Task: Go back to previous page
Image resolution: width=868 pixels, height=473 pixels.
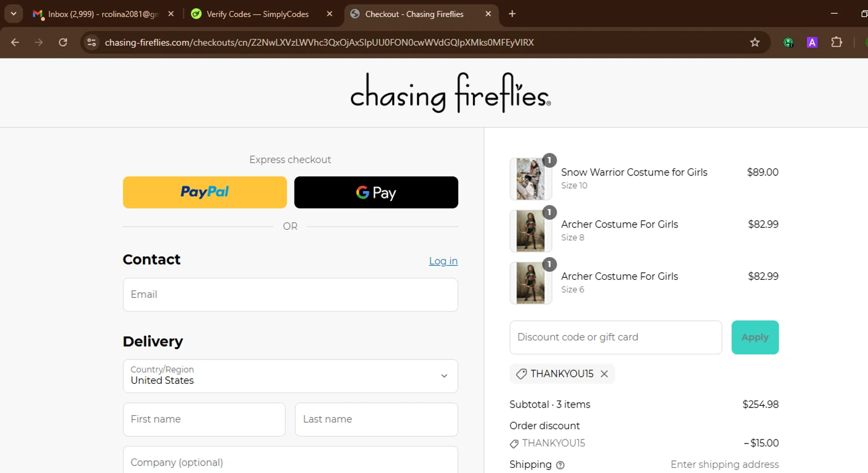Action: pyautogui.click(x=15, y=42)
